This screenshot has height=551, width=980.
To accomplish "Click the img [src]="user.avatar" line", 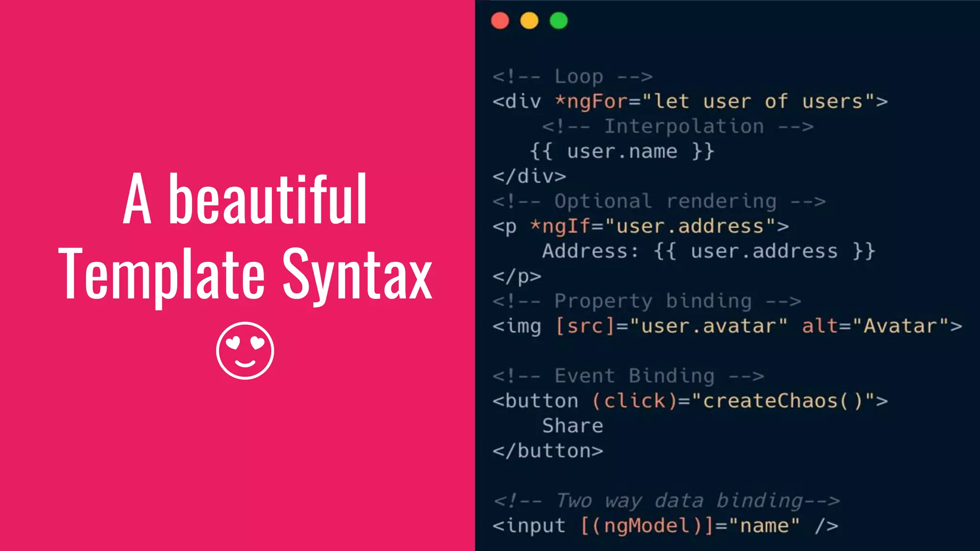I will pyautogui.click(x=727, y=326).
